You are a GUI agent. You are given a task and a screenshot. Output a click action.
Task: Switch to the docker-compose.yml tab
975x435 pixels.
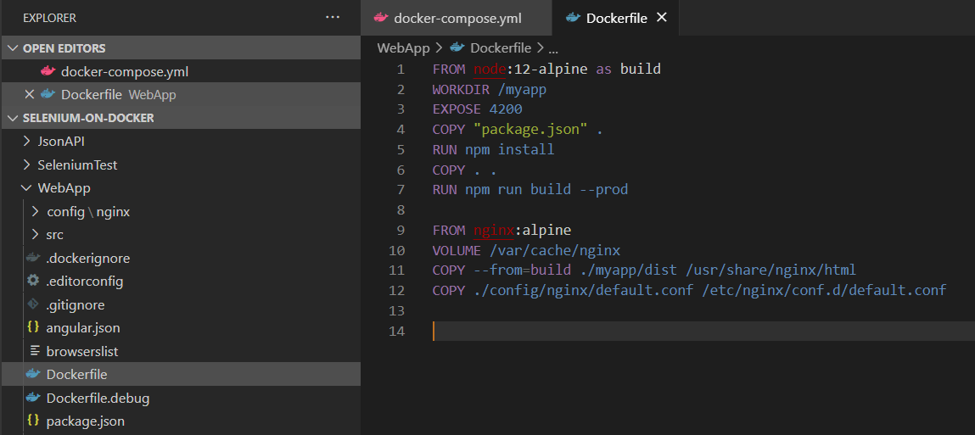(x=457, y=18)
